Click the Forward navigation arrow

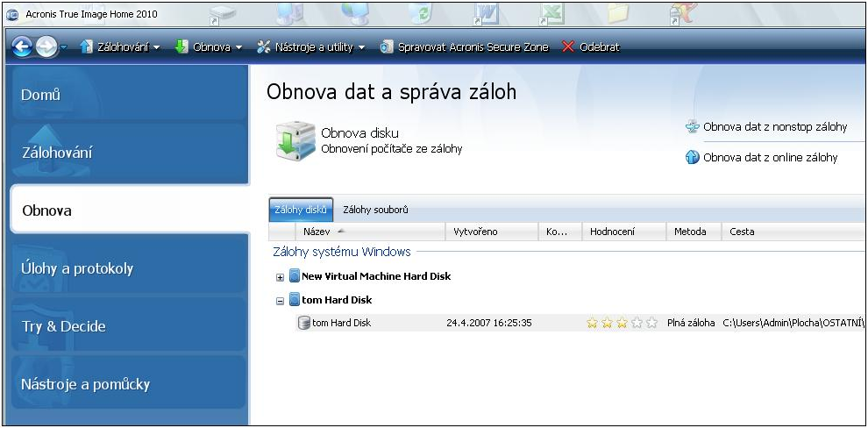46,47
